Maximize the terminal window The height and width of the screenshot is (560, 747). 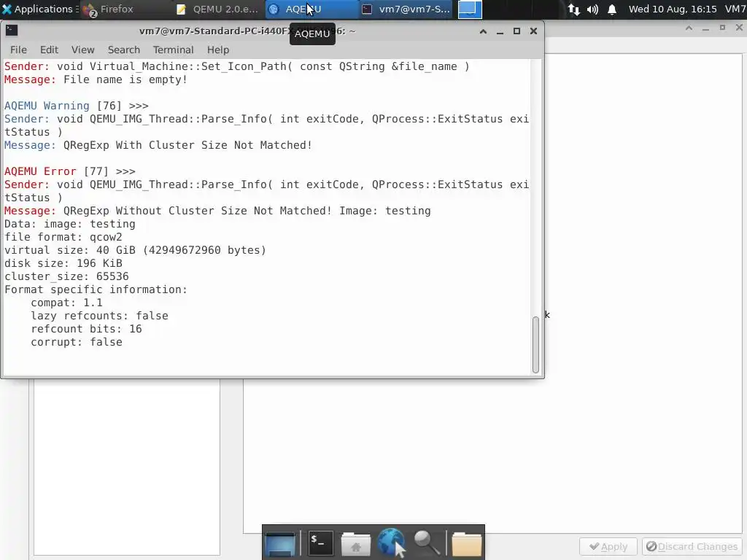(516, 31)
